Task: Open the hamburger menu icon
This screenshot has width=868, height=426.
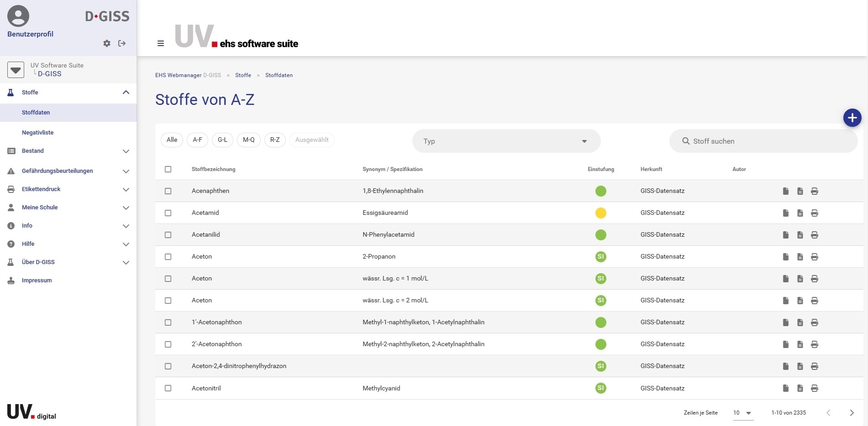Action: point(161,43)
